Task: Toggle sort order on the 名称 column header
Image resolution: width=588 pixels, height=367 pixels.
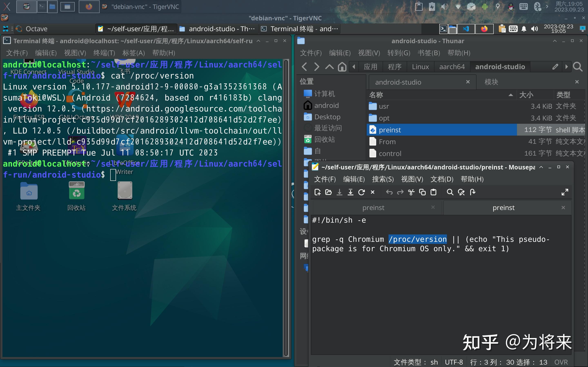Action: [376, 95]
